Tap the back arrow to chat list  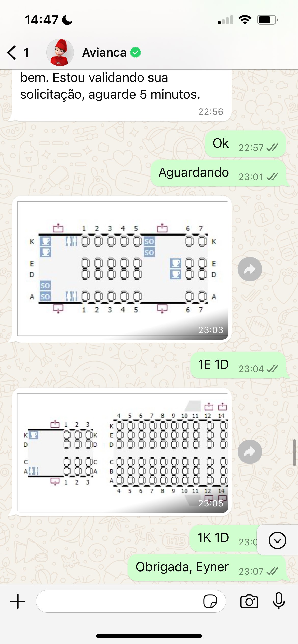click(x=12, y=53)
